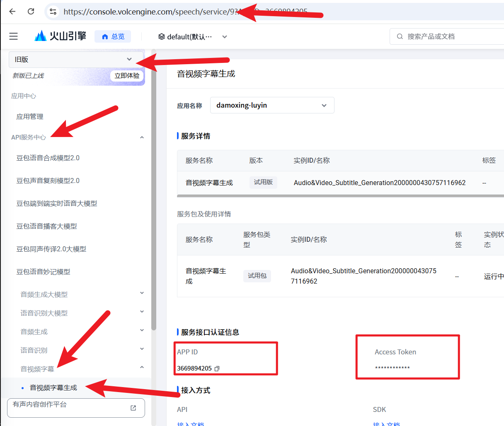The height and width of the screenshot is (426, 504).
Task: Click into the 搜索产品或文档 search field
Action: [x=448, y=36]
